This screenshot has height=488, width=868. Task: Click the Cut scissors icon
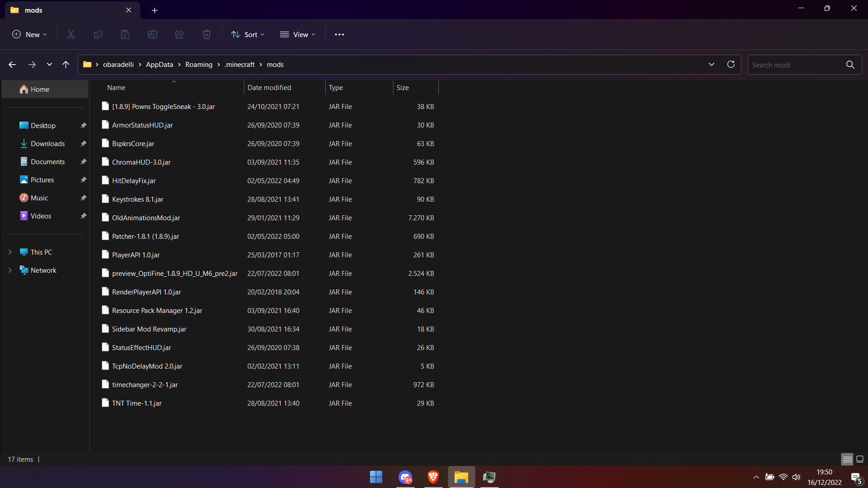71,34
